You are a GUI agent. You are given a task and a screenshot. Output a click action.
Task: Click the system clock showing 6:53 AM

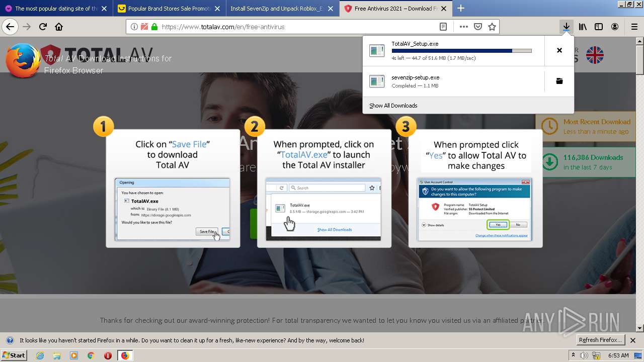pyautogui.click(x=618, y=355)
